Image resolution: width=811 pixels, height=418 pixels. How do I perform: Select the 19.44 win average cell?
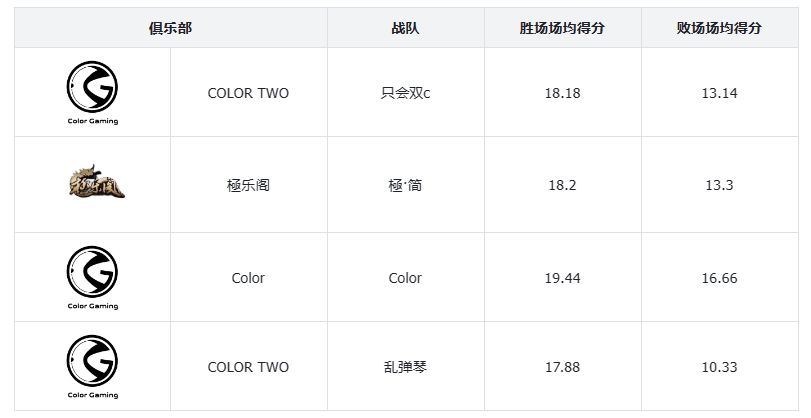tap(563, 278)
